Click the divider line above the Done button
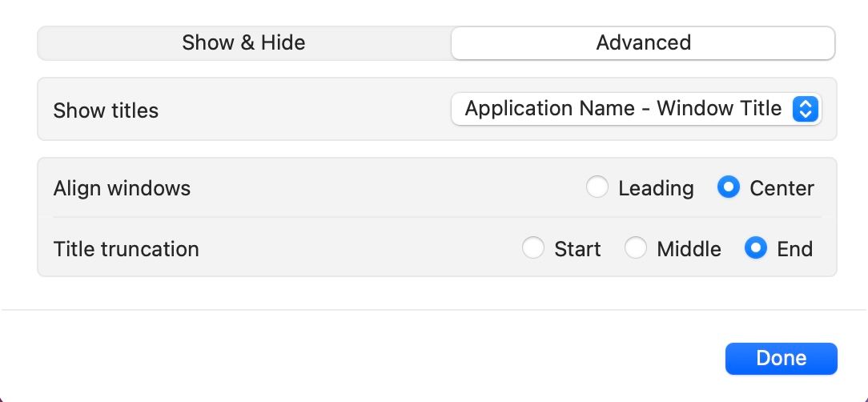The width and height of the screenshot is (868, 402). pos(434,310)
